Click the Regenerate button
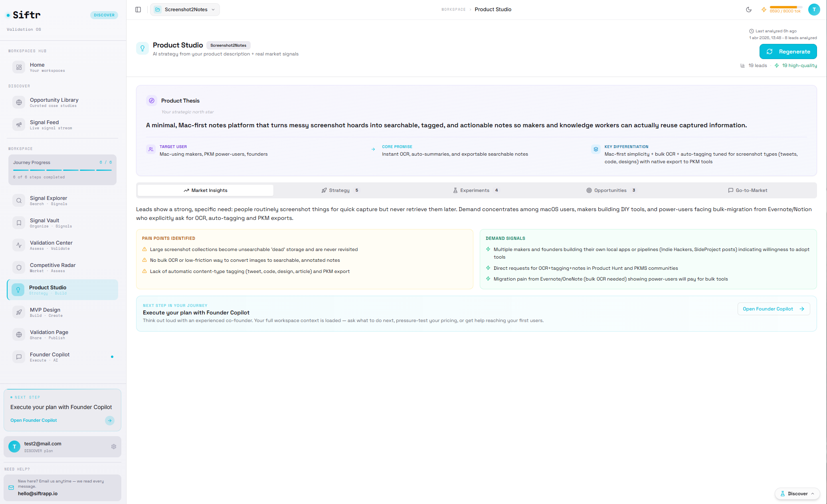The image size is (827, 504). (x=788, y=51)
